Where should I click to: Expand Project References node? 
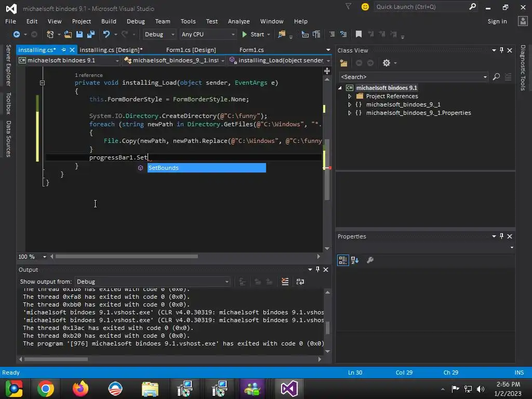[x=350, y=96]
